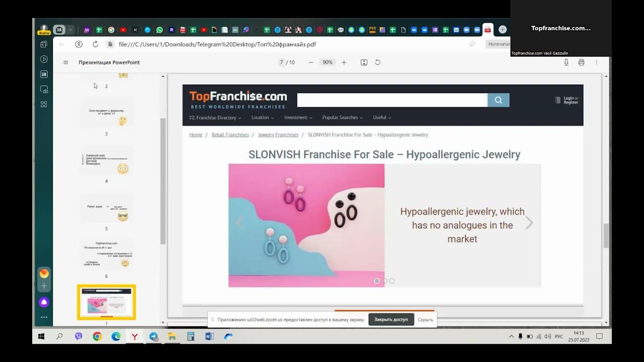Viewport: 644px width, 362px height.
Task: Expand the Investment menu
Action: [x=298, y=118]
